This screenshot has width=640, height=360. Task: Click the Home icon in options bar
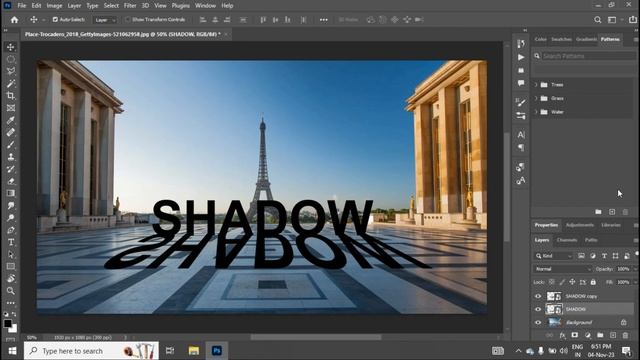tap(14, 20)
